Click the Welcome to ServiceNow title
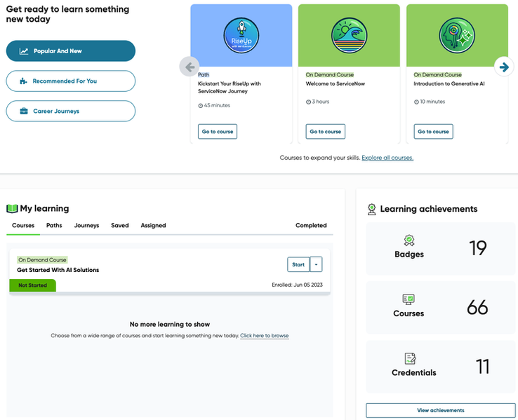This screenshot has width=518, height=420. [336, 84]
